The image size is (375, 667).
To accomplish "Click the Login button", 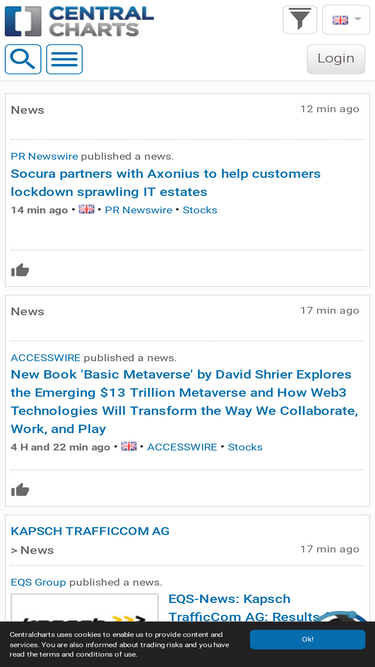I will coord(336,59).
